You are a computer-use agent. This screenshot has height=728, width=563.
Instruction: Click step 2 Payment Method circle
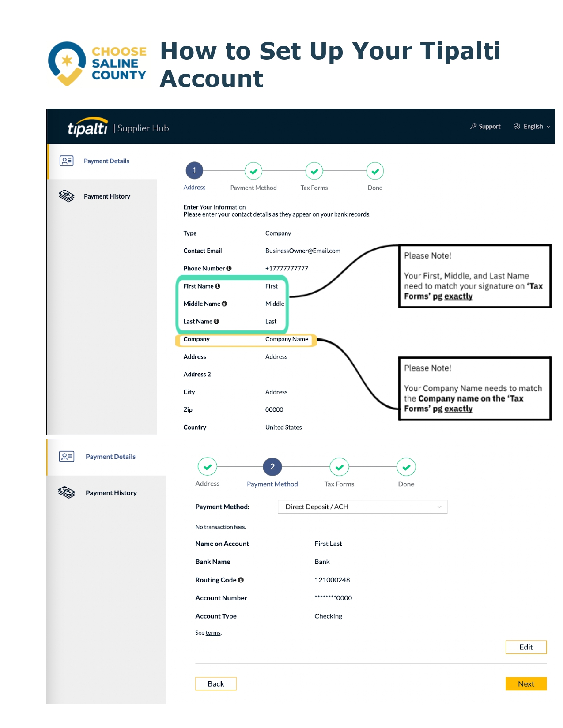tap(272, 467)
